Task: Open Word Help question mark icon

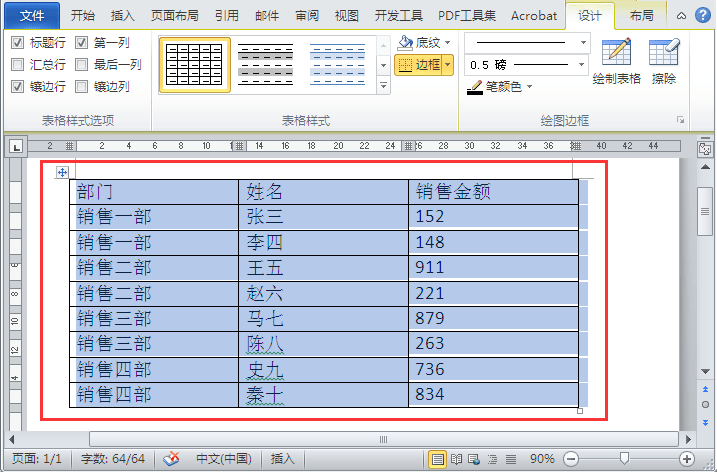Action: pos(702,16)
